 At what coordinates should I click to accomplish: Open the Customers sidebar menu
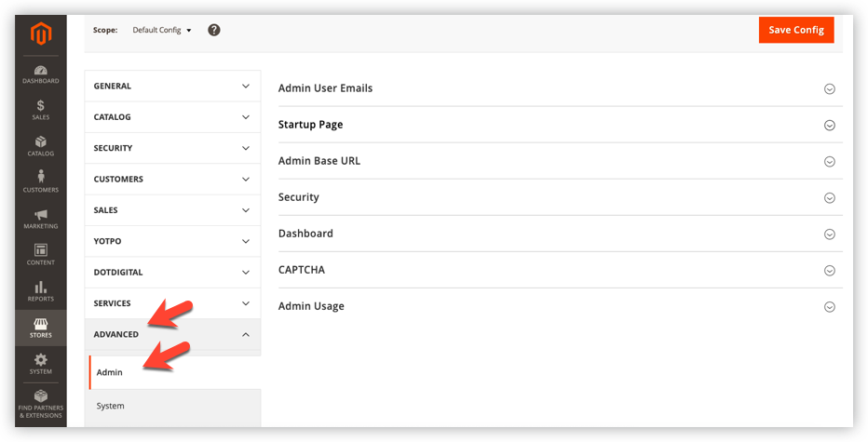40,182
